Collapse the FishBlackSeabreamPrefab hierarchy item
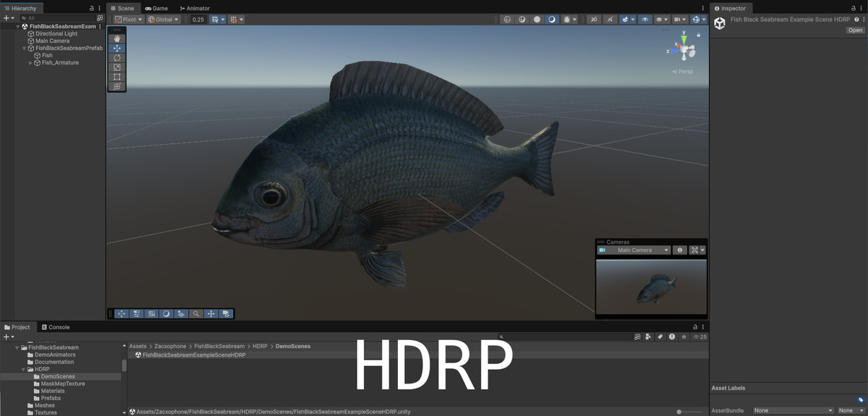Image resolution: width=868 pixels, height=416 pixels. (x=24, y=48)
